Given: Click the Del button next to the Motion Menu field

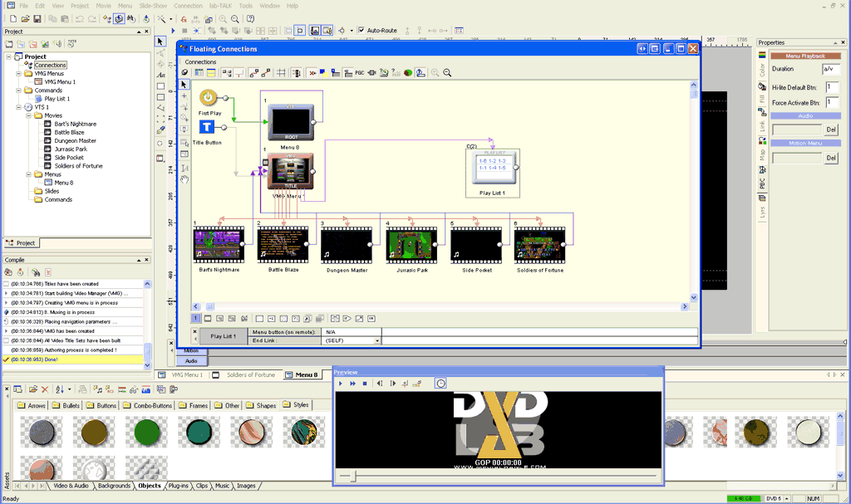Looking at the screenshot, I should [x=831, y=158].
